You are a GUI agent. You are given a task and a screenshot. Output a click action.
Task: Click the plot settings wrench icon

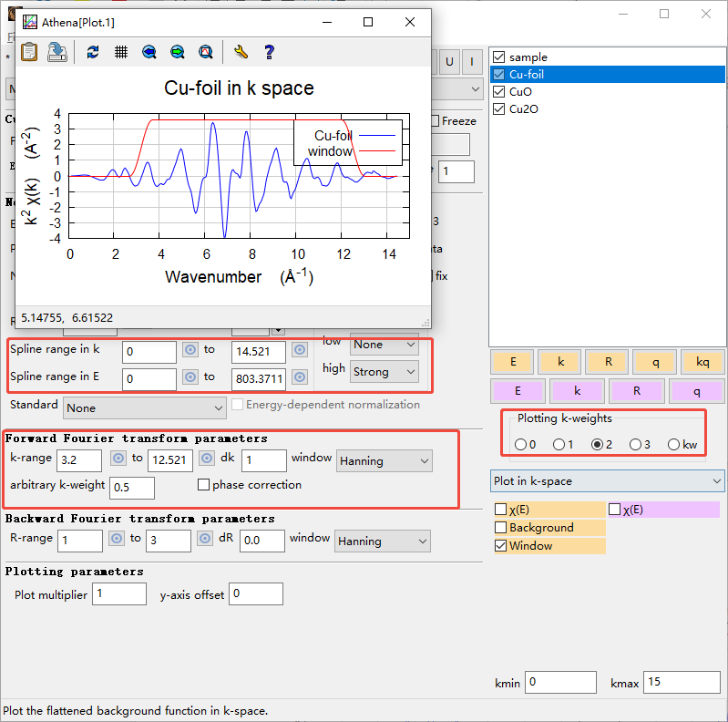(241, 52)
